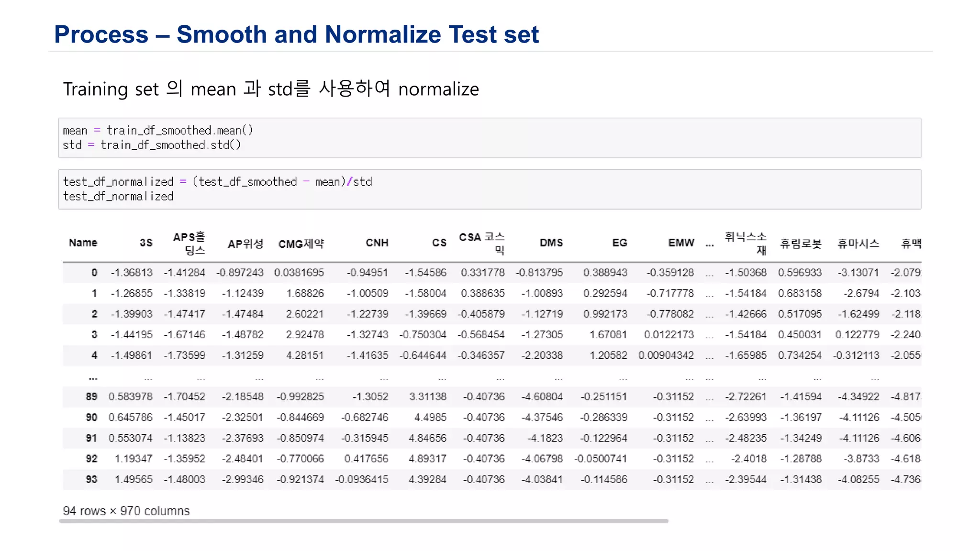
Task: Click the subtitle mentioning Training set mean and std
Action: point(271,89)
